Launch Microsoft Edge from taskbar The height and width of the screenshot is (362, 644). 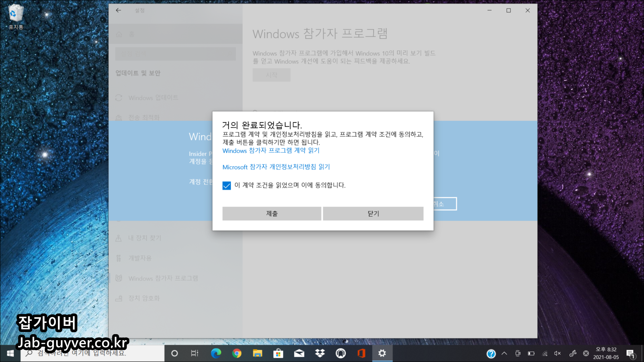pyautogui.click(x=216, y=353)
